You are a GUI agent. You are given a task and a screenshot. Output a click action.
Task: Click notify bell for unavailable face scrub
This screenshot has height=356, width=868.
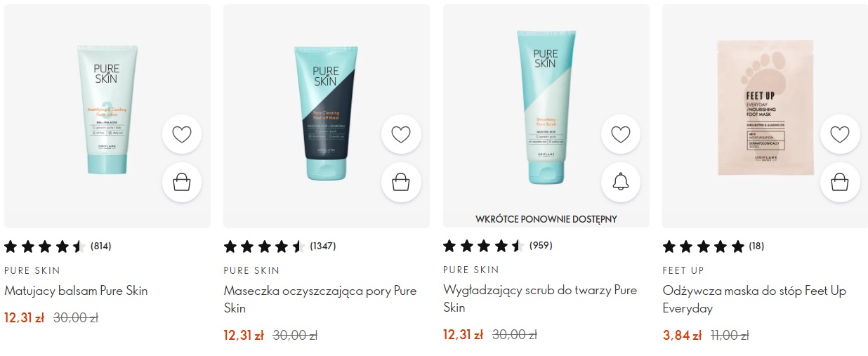(621, 183)
